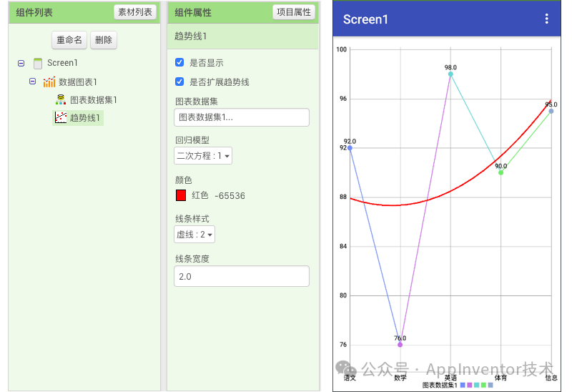This screenshot has width=572, height=392.
Task: Switch to the 项目属性 tab
Action: click(294, 12)
